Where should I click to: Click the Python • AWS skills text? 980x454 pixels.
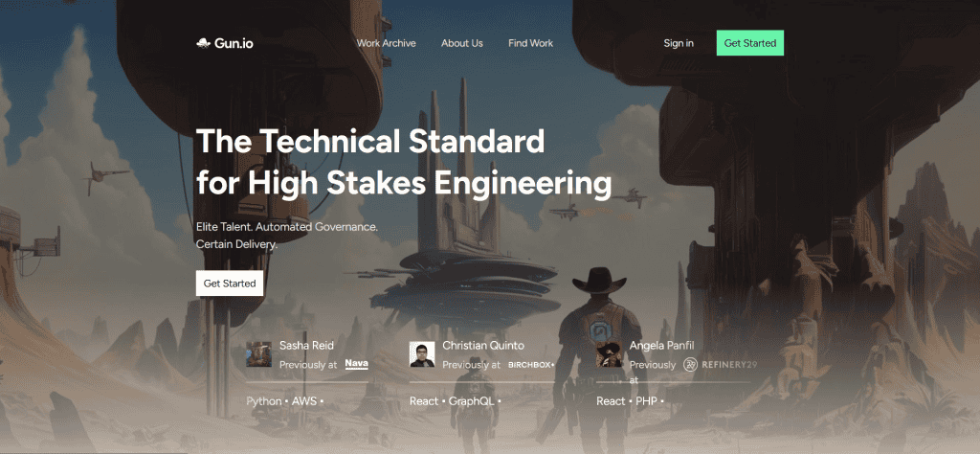pyautogui.click(x=284, y=401)
